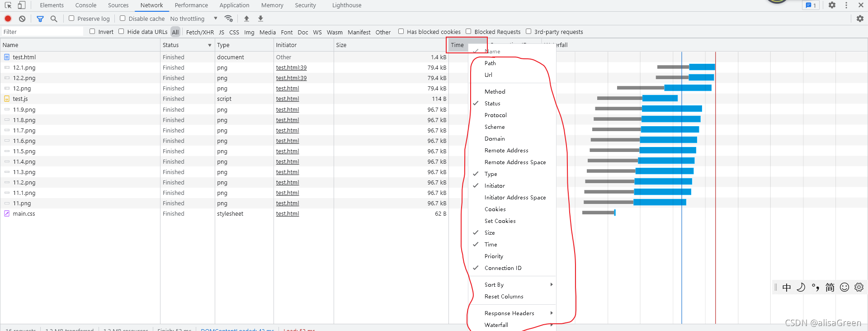Sort by Status column header
The height and width of the screenshot is (331, 868).
(x=187, y=45)
